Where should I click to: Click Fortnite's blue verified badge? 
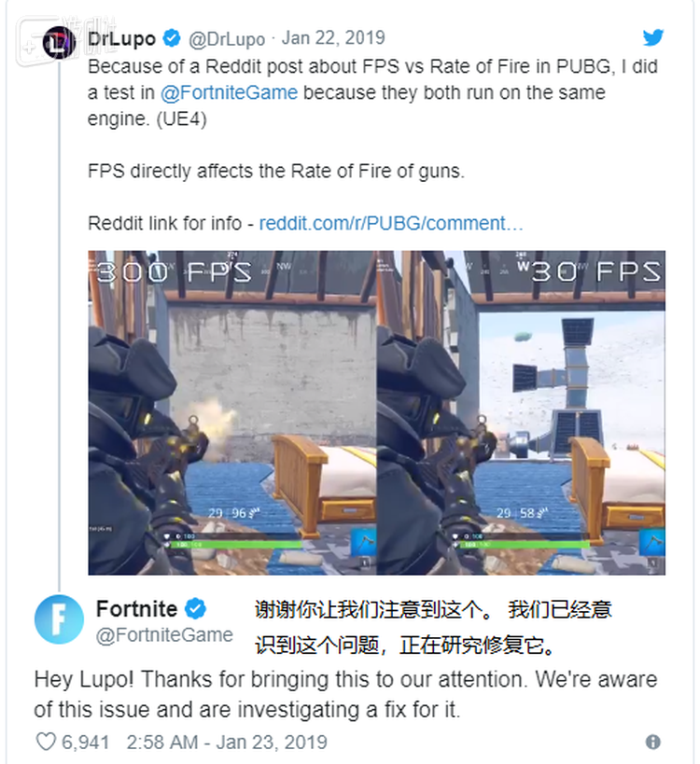point(195,608)
